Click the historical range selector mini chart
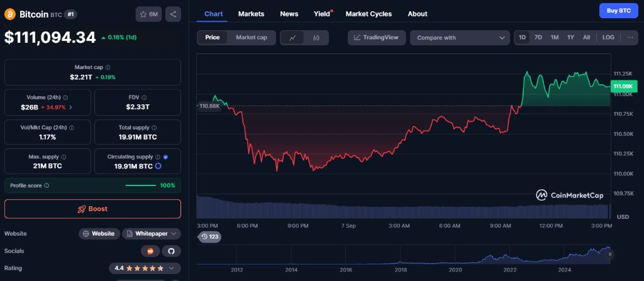 pyautogui.click(x=405, y=255)
